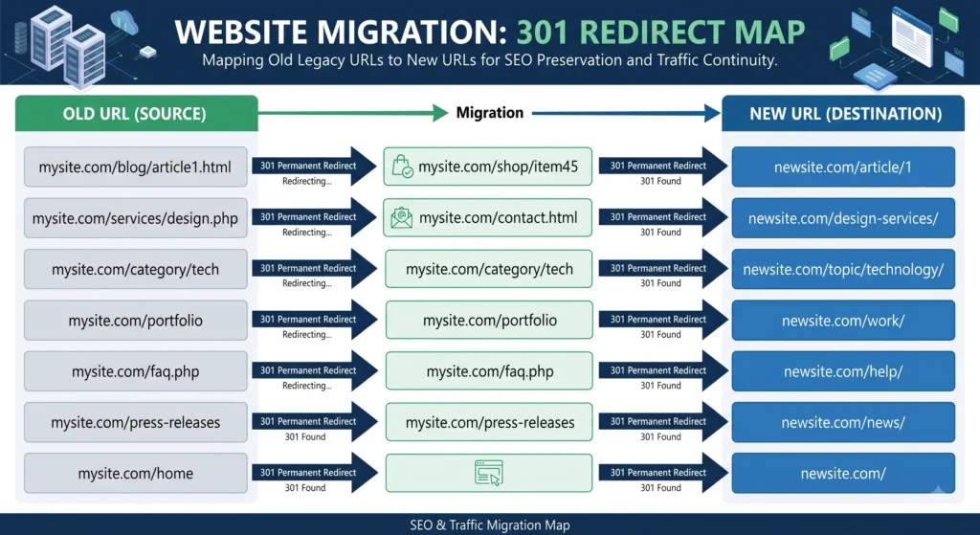Click the gray mysite.com/faq.php source box
The width and height of the screenshot is (980, 535).
[136, 371]
